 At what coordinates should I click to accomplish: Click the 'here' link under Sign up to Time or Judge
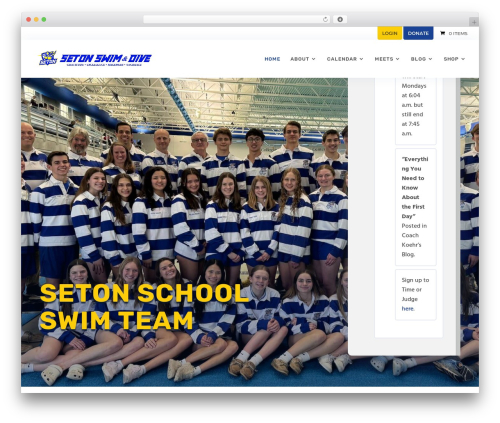(408, 309)
